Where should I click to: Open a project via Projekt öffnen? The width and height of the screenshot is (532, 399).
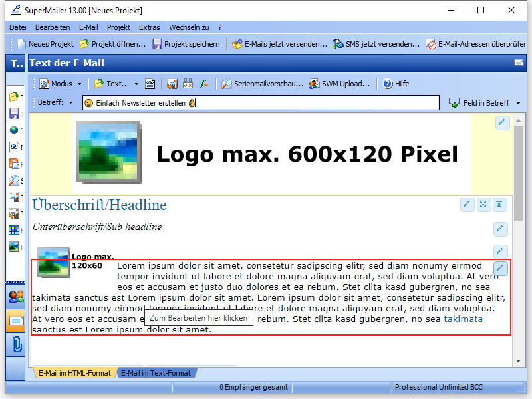click(112, 44)
